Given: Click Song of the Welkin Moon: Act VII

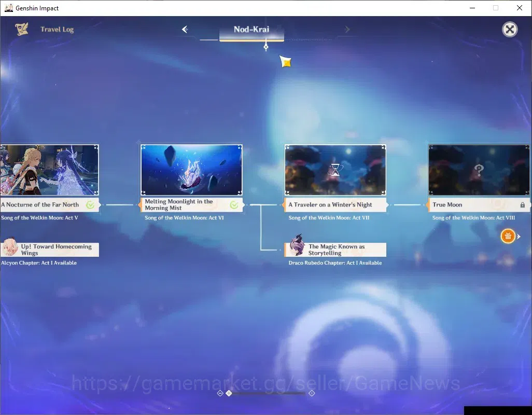Looking at the screenshot, I should click(329, 218).
